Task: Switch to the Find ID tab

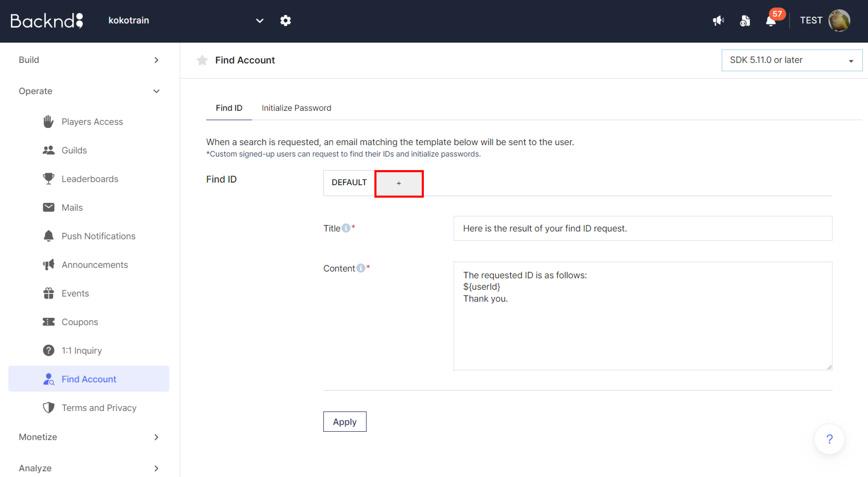Action: tap(229, 108)
